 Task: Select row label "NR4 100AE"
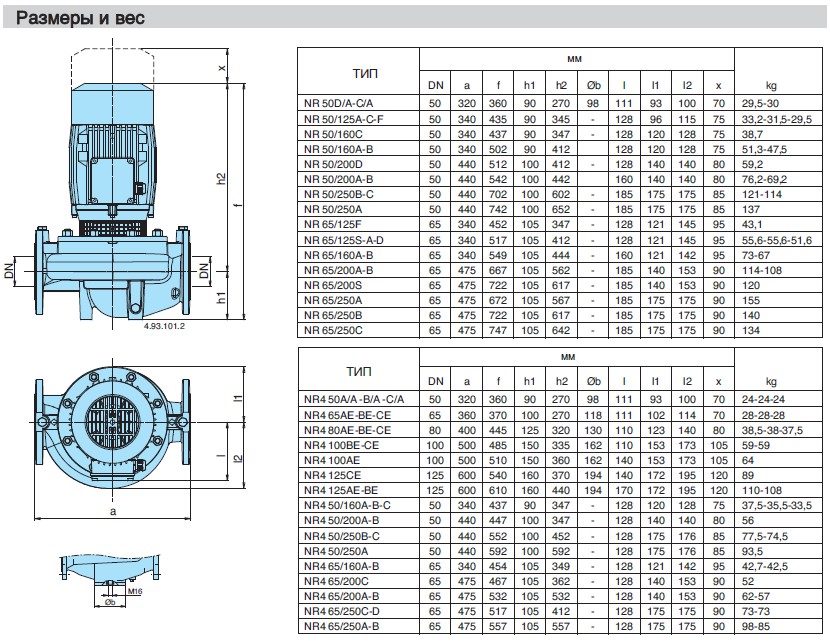click(x=332, y=460)
